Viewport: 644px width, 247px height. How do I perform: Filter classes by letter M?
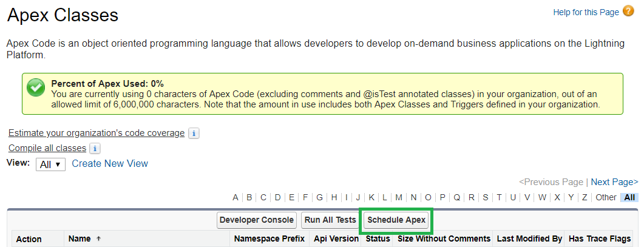[x=399, y=198]
